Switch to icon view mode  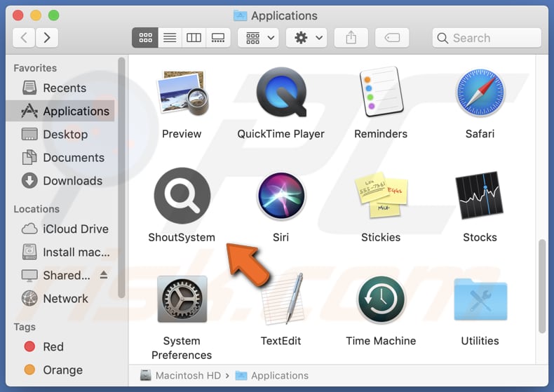point(145,37)
